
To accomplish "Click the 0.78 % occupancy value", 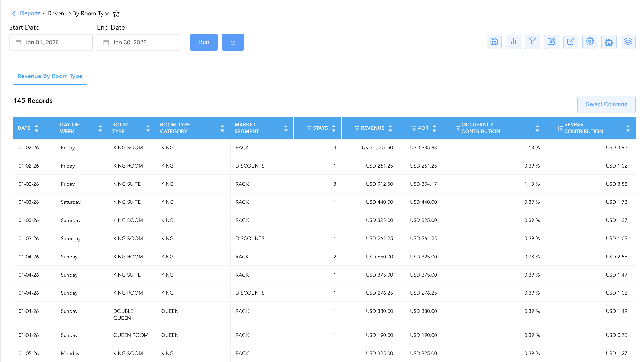I will tap(532, 257).
